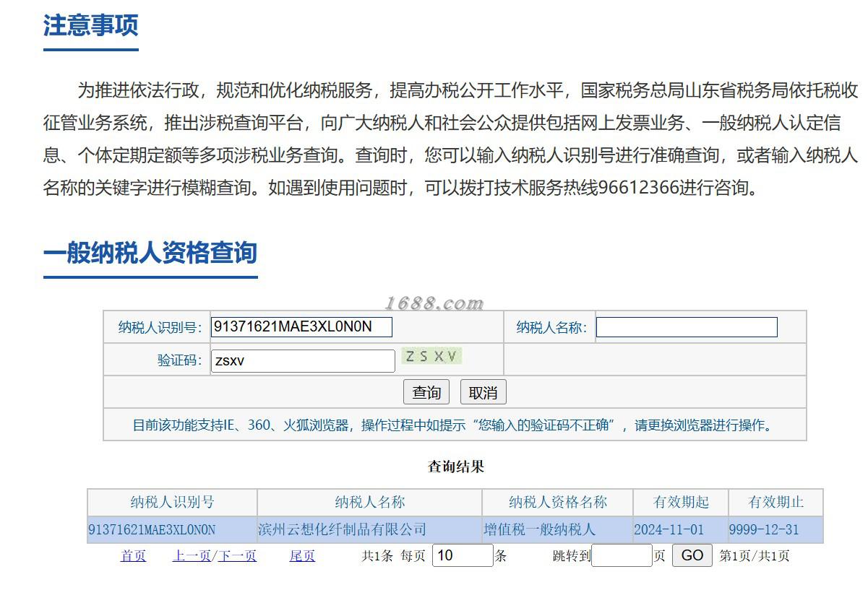Go to 首页 in pagination

pyautogui.click(x=133, y=556)
